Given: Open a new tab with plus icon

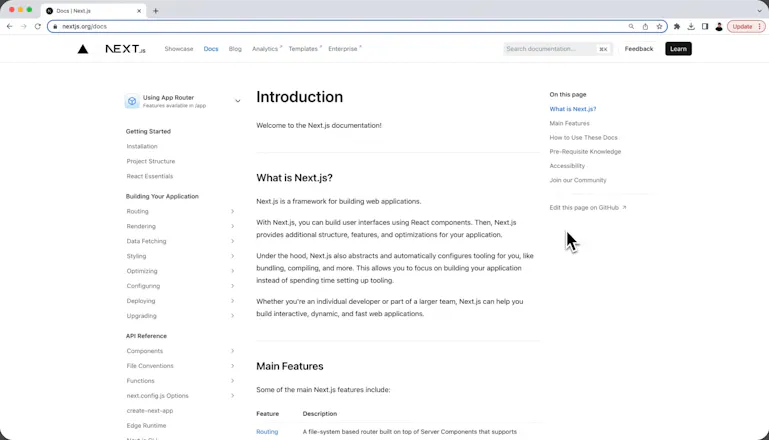Looking at the screenshot, I should tap(155, 11).
